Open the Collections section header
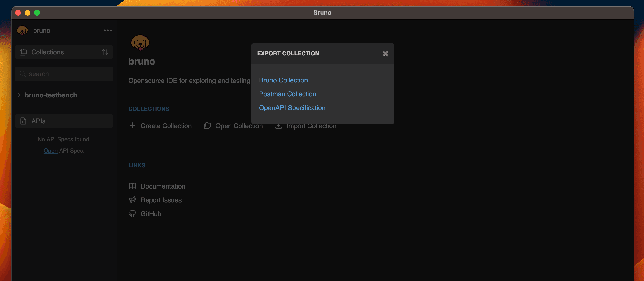The image size is (644, 281). click(64, 52)
